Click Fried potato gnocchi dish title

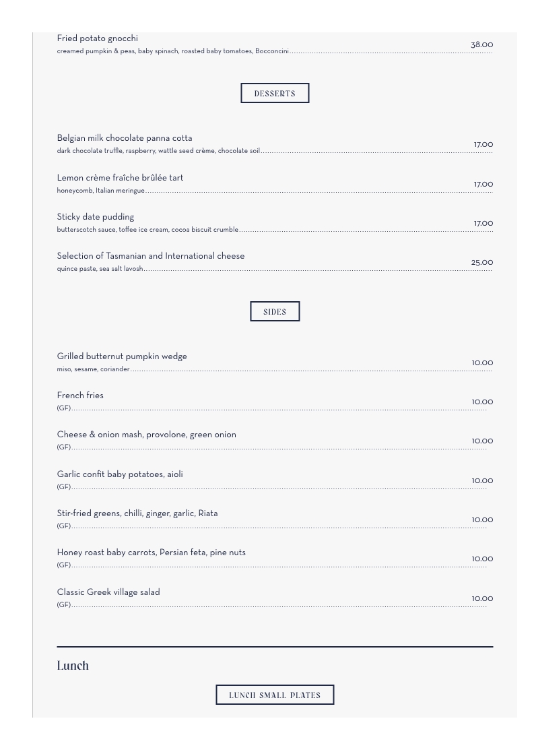(97, 38)
